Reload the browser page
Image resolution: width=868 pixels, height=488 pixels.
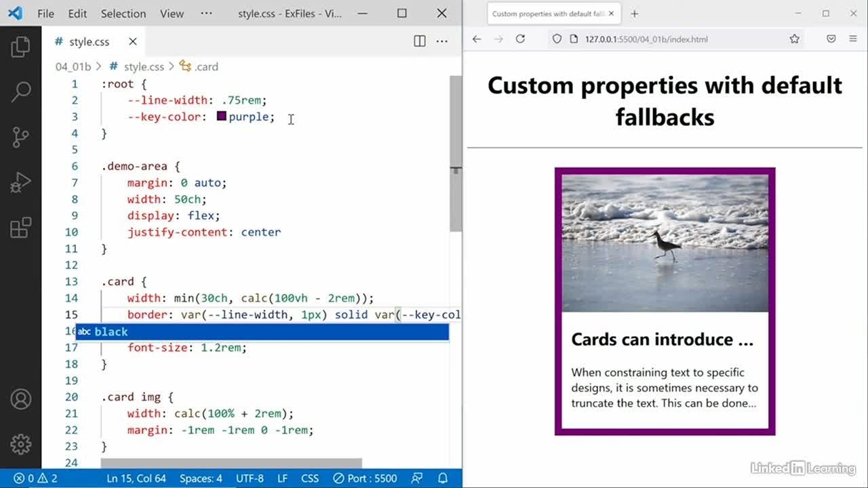520,39
